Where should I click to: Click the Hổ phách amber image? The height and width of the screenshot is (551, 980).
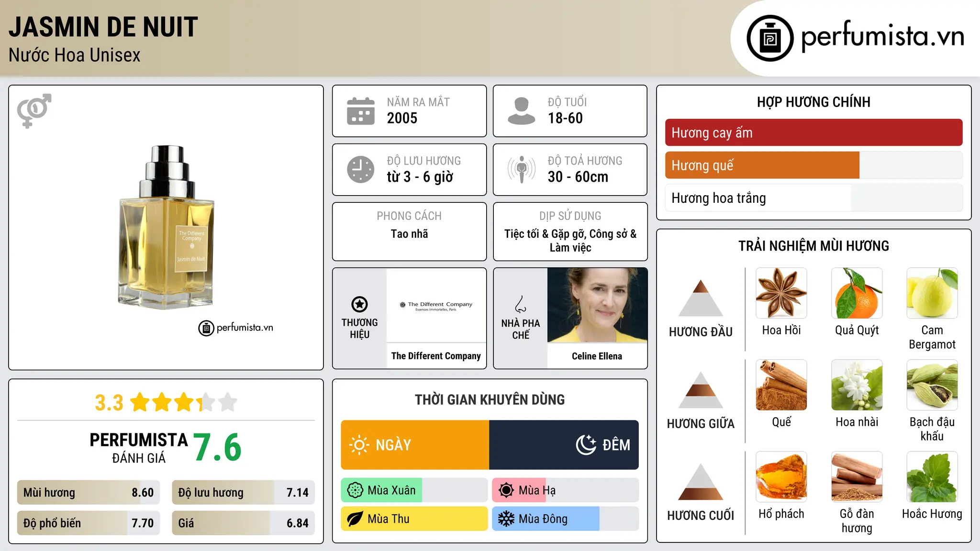[781, 477]
